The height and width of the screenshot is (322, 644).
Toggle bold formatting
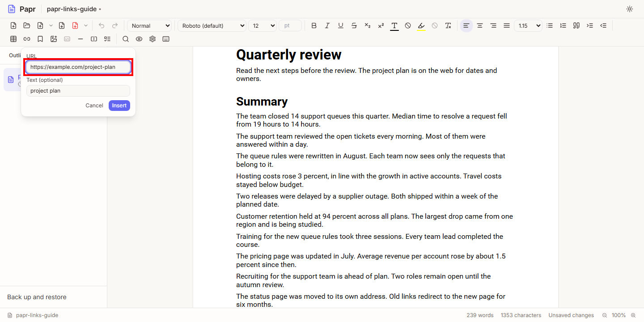pos(314,25)
